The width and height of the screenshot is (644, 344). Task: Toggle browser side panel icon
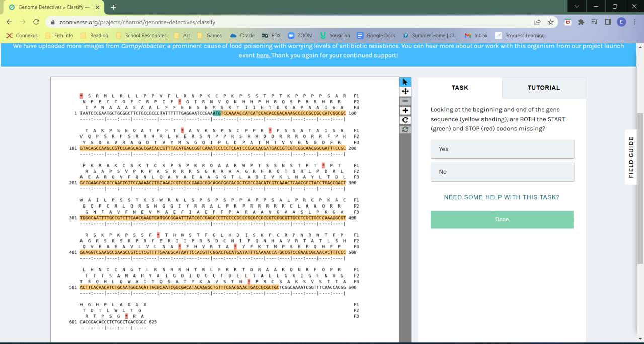[x=608, y=22]
